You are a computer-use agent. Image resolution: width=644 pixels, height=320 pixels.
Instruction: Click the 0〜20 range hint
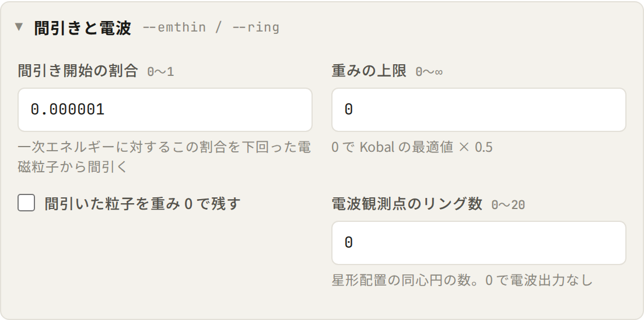coord(508,205)
